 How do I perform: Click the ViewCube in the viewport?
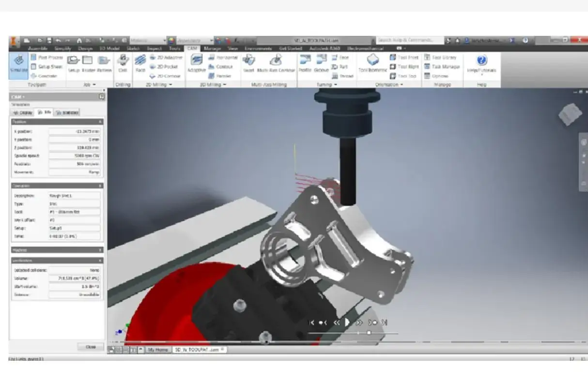[570, 115]
